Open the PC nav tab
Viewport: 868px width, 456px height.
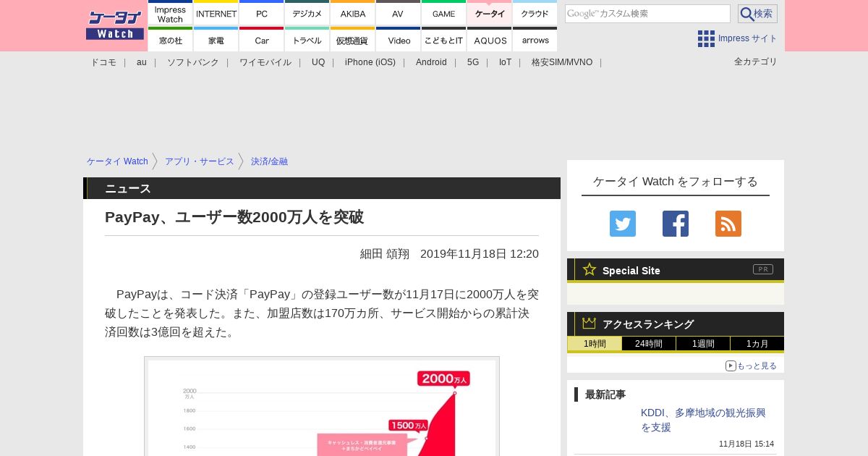point(262,13)
